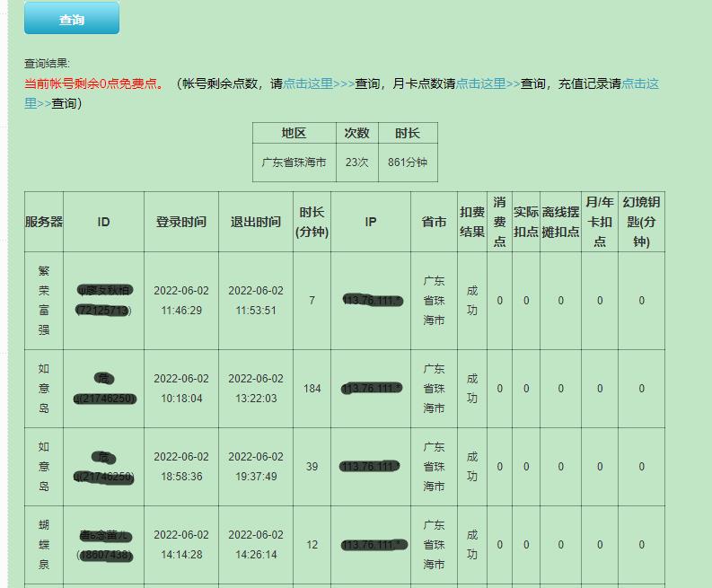Open the 点击这里>>> link for 帐号剩余点数

[x=319, y=83]
